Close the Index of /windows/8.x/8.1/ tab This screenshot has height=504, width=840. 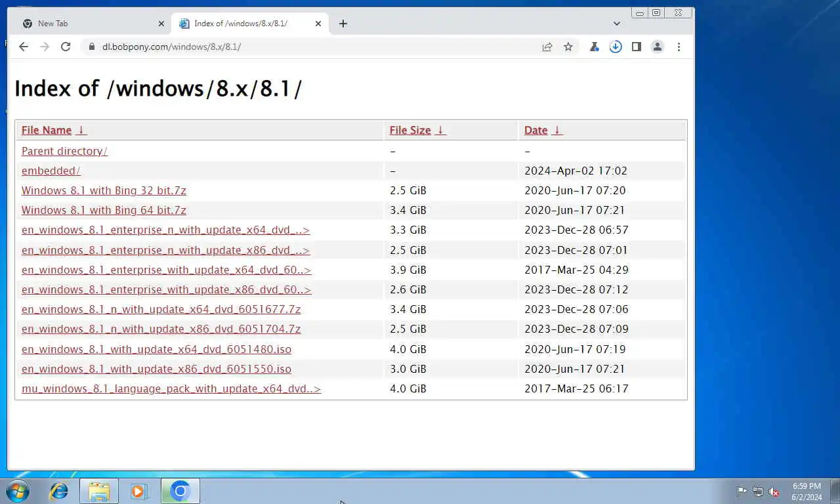click(x=318, y=24)
